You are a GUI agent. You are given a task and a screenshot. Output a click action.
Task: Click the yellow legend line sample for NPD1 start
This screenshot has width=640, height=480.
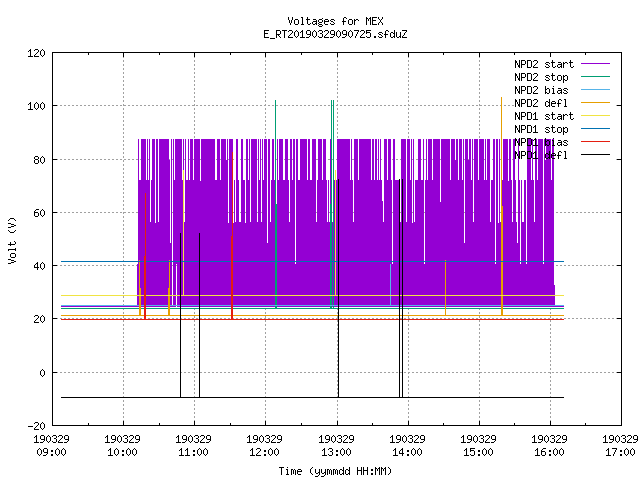595,116
